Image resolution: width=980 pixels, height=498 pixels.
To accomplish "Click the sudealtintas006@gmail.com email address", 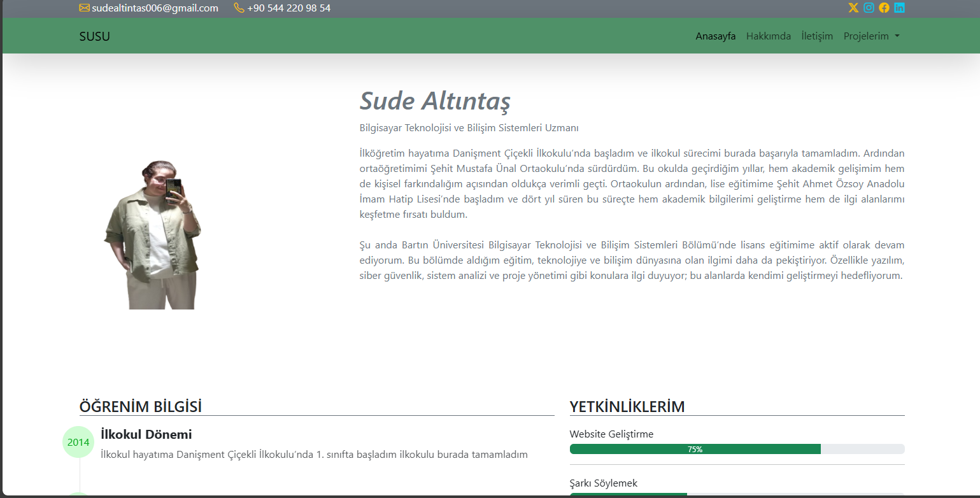I will [x=155, y=8].
